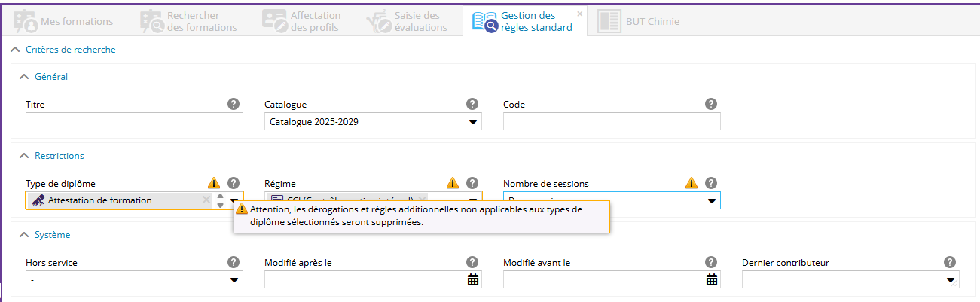Open the Hors service dropdown
The height and width of the screenshot is (302, 980).
[x=234, y=279]
